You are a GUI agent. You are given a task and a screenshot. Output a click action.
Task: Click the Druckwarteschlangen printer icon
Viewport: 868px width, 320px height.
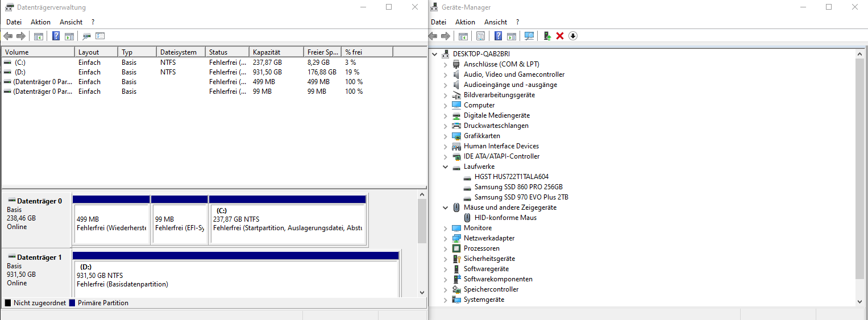point(456,126)
